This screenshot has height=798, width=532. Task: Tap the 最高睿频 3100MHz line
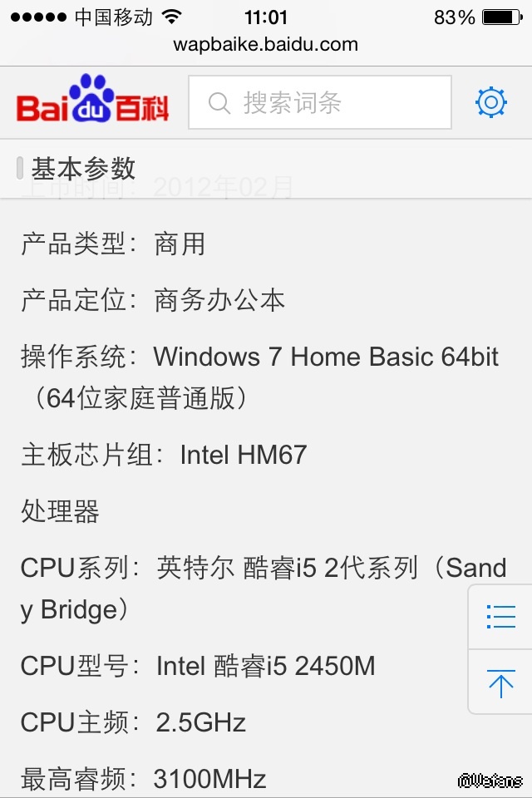143,779
